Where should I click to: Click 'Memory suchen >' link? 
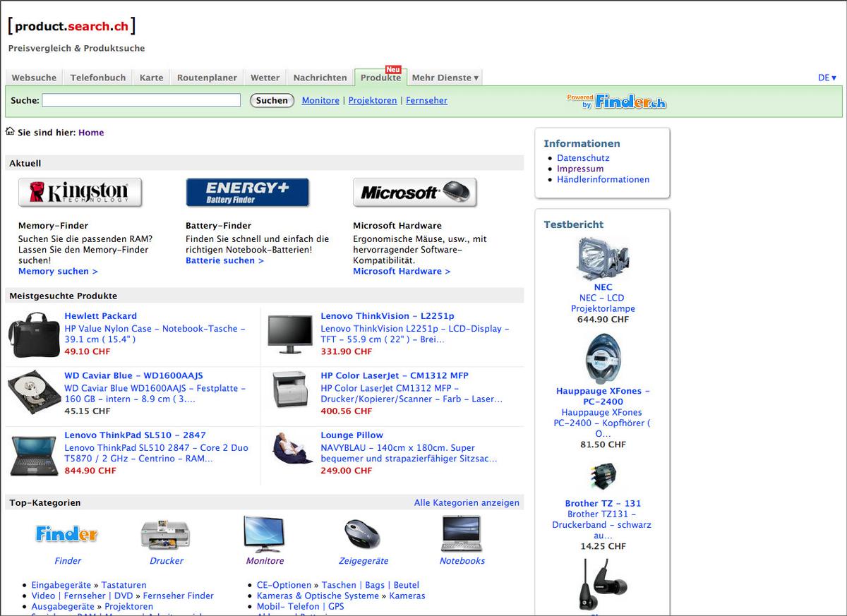pyautogui.click(x=58, y=271)
